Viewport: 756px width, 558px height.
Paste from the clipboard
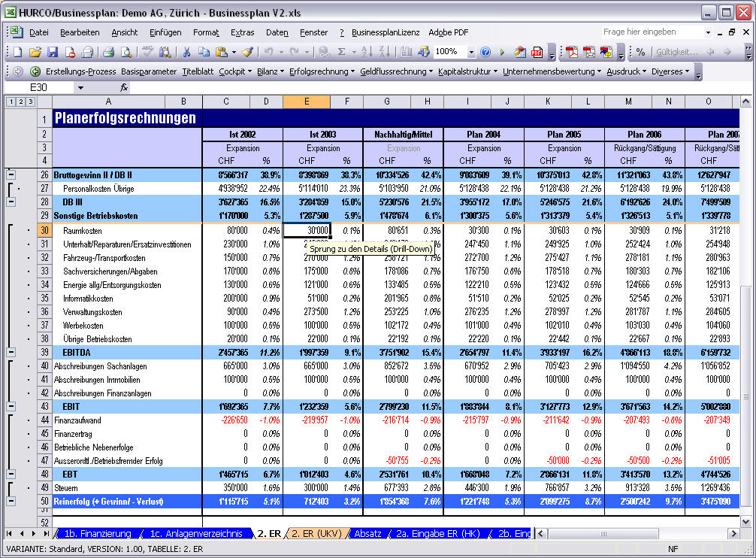pyautogui.click(x=221, y=52)
